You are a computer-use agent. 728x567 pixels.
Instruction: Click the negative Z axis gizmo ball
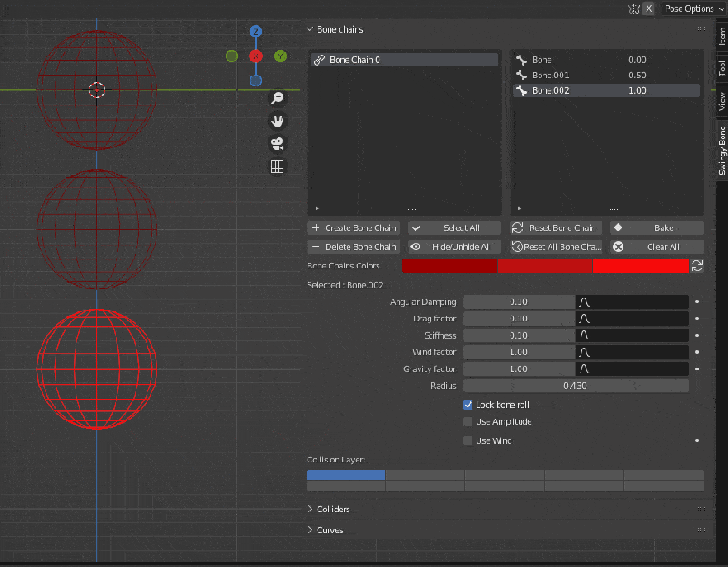pos(256,80)
